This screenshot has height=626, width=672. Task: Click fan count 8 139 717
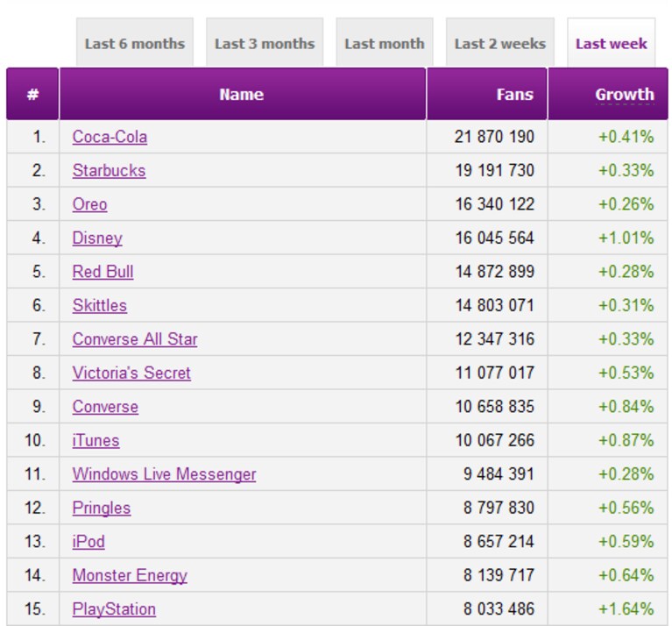499,575
